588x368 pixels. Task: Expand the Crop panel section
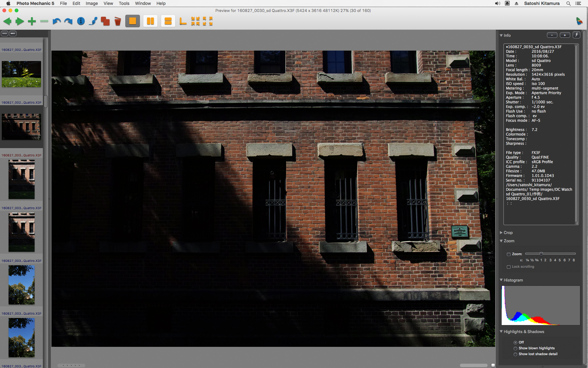[501, 233]
